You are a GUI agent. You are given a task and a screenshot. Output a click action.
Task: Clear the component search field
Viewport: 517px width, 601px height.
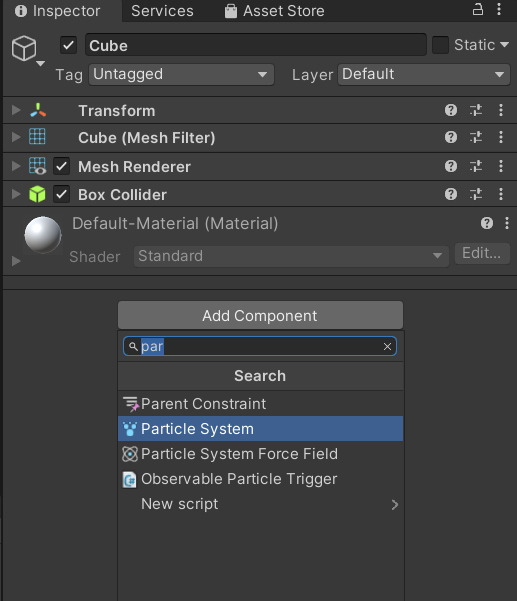(x=387, y=346)
